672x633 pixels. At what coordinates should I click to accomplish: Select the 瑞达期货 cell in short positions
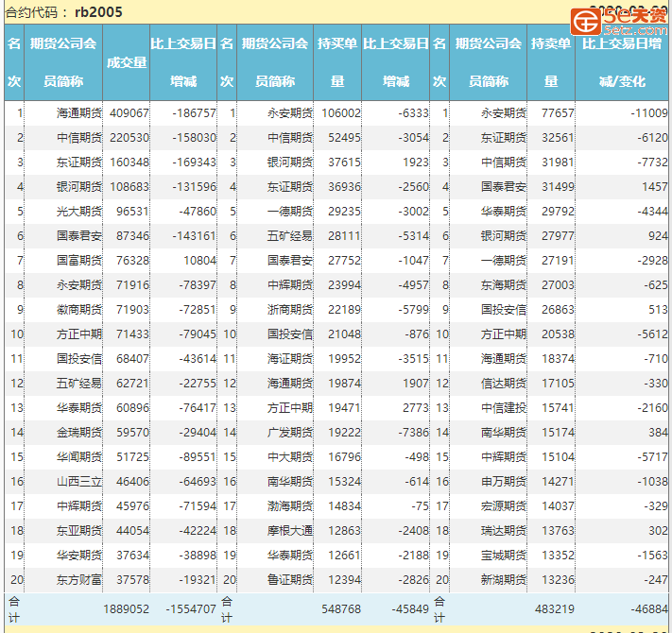point(503,530)
